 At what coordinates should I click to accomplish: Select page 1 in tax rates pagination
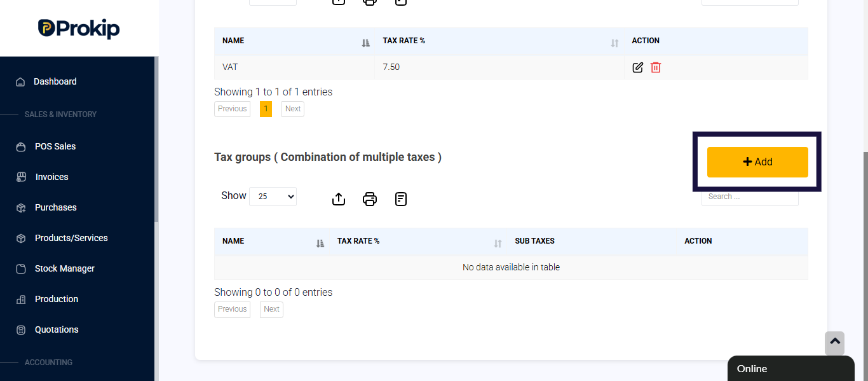(266, 109)
